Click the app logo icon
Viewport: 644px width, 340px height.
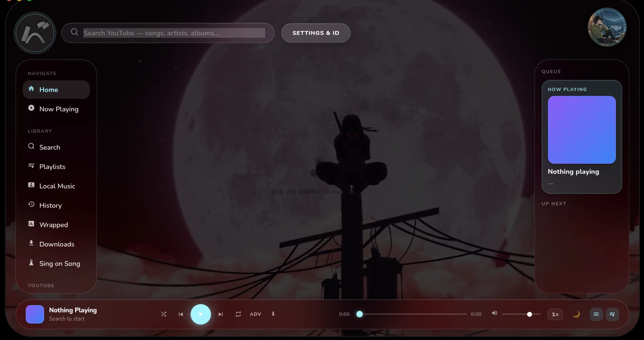(35, 33)
